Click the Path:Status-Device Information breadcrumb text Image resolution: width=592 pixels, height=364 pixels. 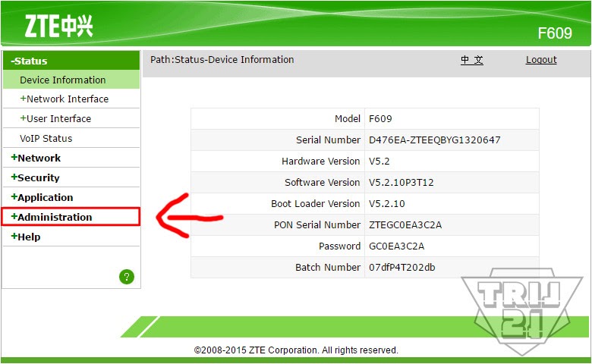pos(222,60)
